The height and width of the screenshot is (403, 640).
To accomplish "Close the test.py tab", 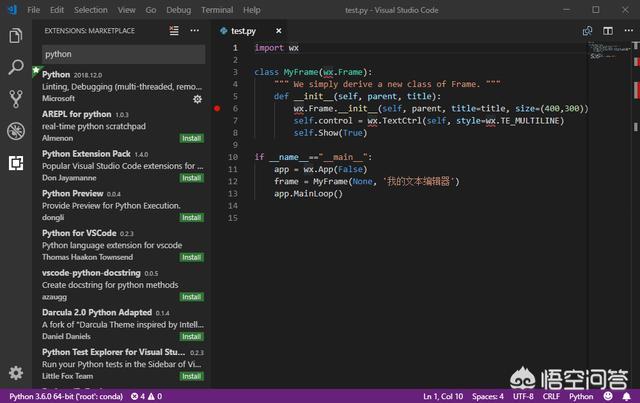I will (x=278, y=31).
